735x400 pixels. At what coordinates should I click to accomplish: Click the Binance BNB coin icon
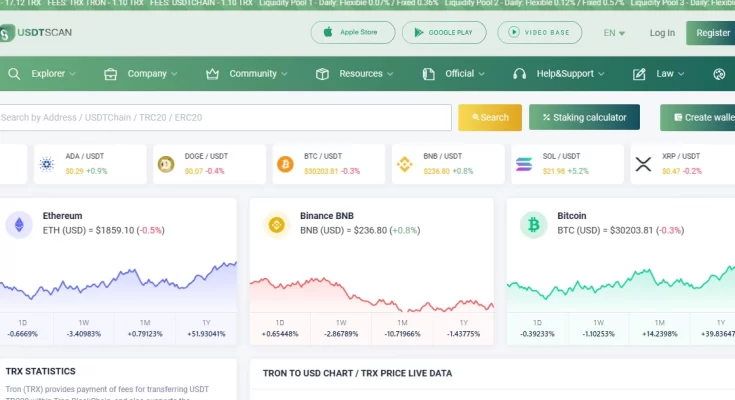(x=277, y=225)
